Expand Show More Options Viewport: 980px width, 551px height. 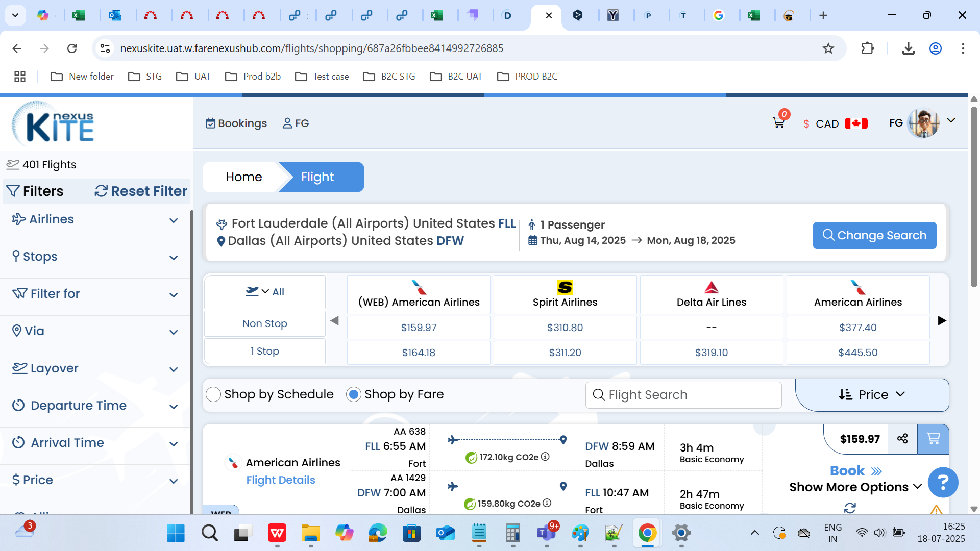coord(855,487)
